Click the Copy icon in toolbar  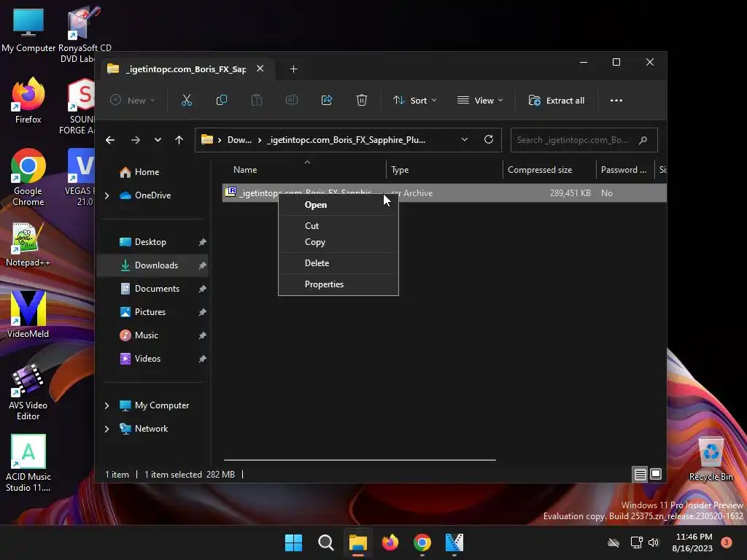click(x=222, y=101)
